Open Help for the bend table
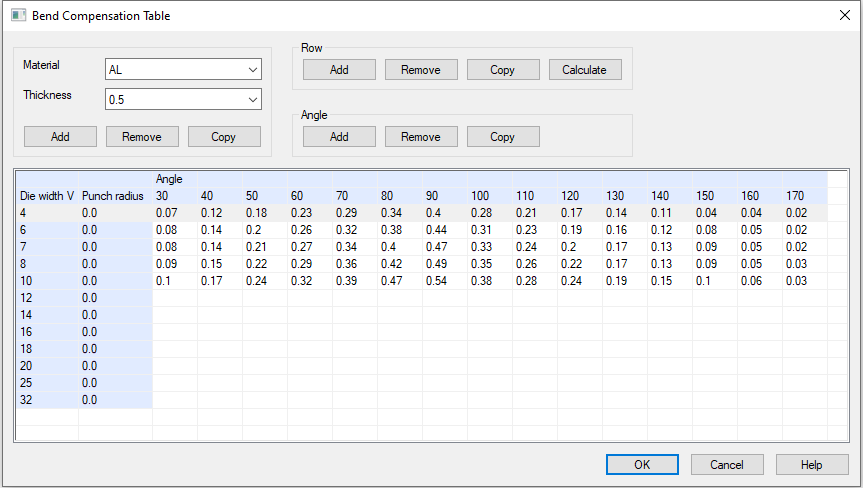Image resolution: width=863 pixels, height=488 pixels. pyautogui.click(x=812, y=464)
